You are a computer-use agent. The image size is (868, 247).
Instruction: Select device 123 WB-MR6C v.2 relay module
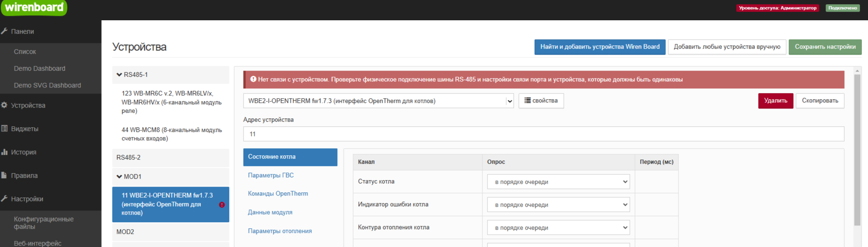pyautogui.click(x=170, y=102)
